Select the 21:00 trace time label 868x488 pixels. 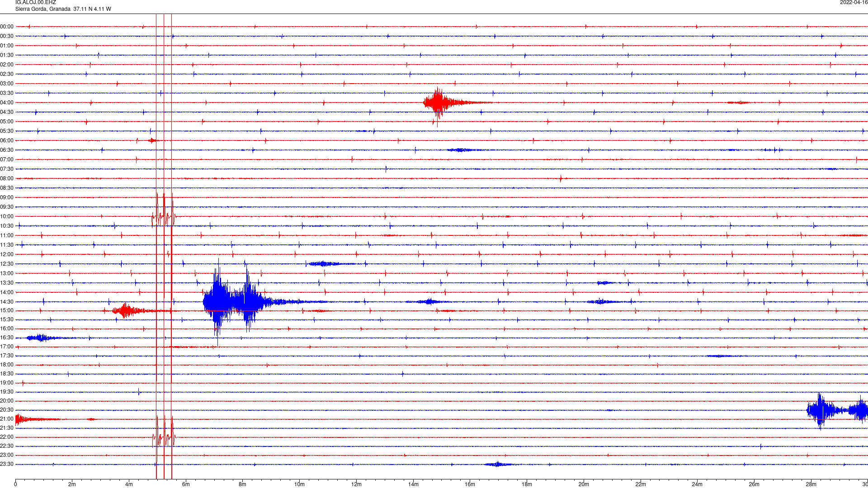(7, 419)
